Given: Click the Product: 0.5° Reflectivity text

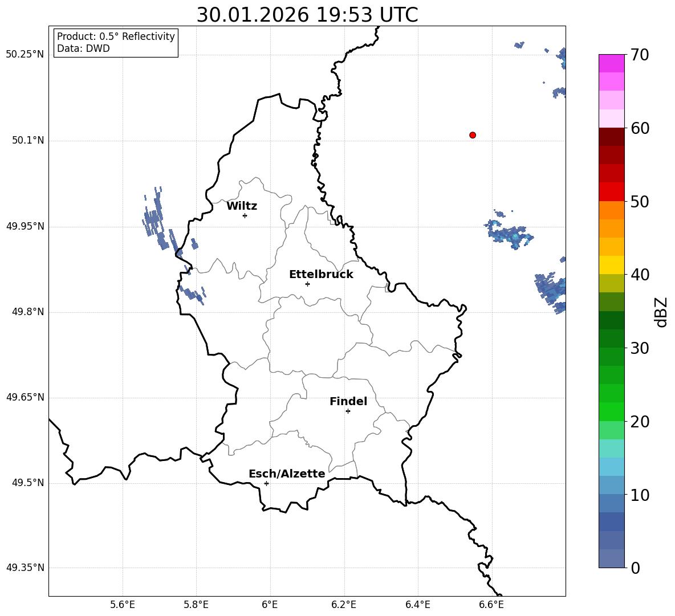Looking at the screenshot, I should click(116, 36).
